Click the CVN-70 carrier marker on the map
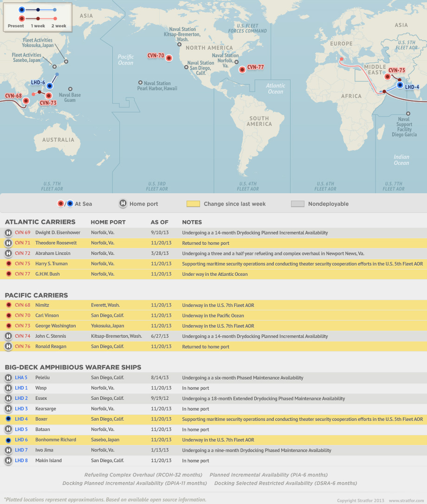The width and height of the screenshot is (427, 504). coord(169,58)
